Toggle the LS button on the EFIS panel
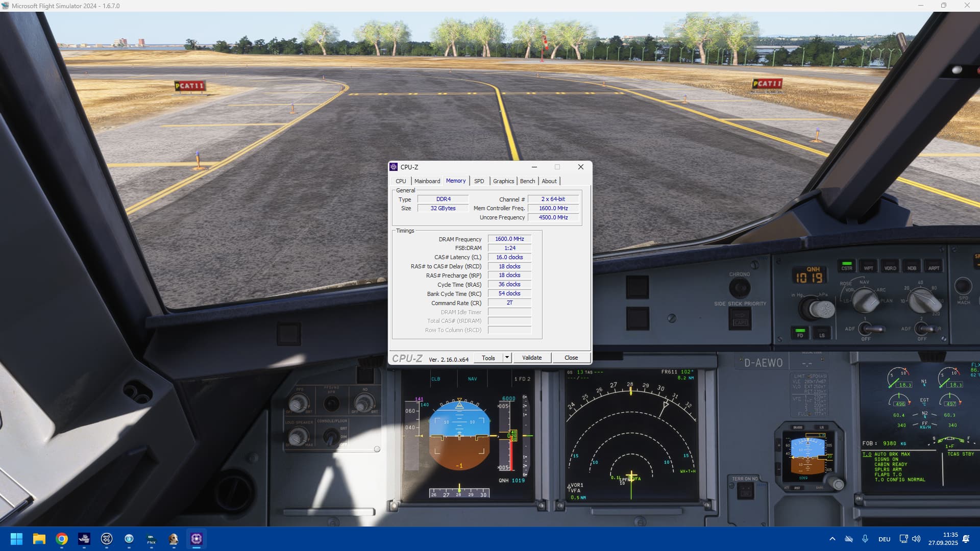This screenshot has height=551, width=980. click(x=822, y=333)
